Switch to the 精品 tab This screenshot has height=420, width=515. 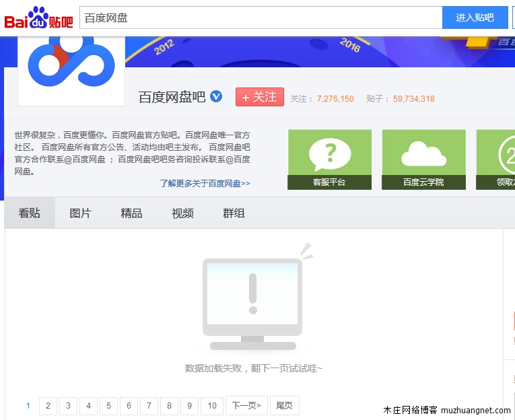pyautogui.click(x=131, y=213)
